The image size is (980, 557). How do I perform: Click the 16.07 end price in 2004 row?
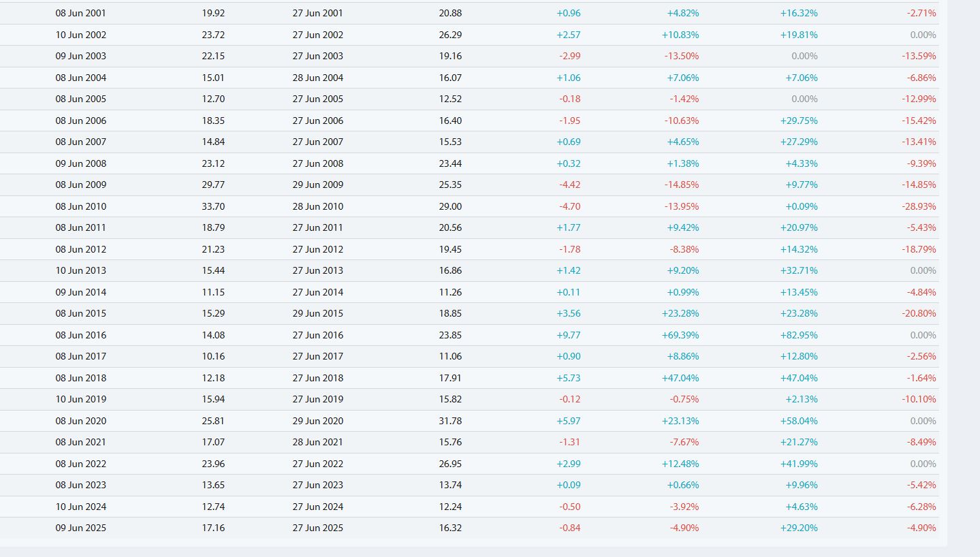(x=450, y=78)
